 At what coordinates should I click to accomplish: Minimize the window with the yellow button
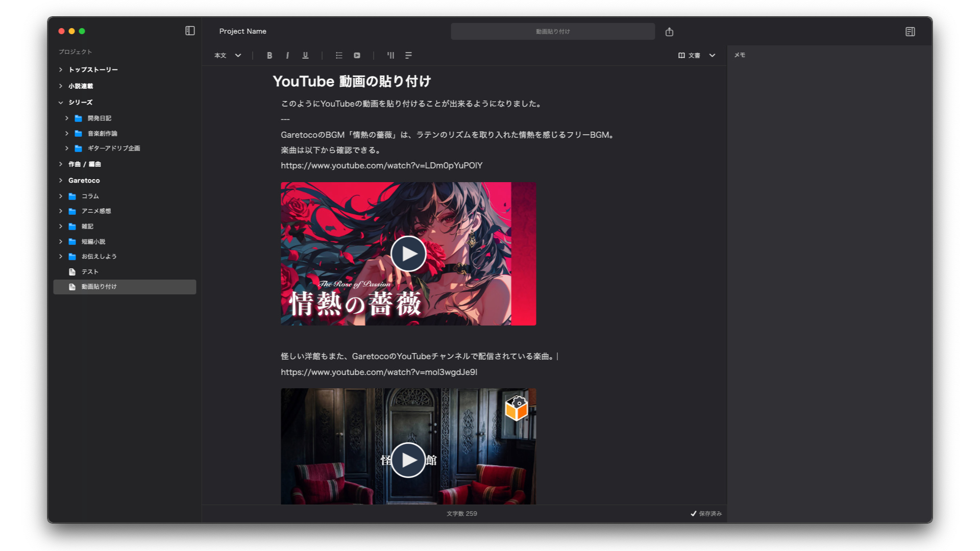pos(71,31)
